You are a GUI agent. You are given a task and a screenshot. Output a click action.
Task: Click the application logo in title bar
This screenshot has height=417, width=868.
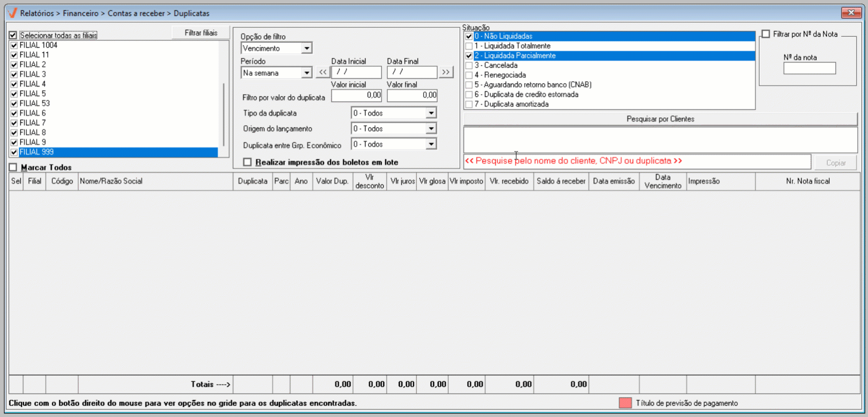[x=12, y=13]
